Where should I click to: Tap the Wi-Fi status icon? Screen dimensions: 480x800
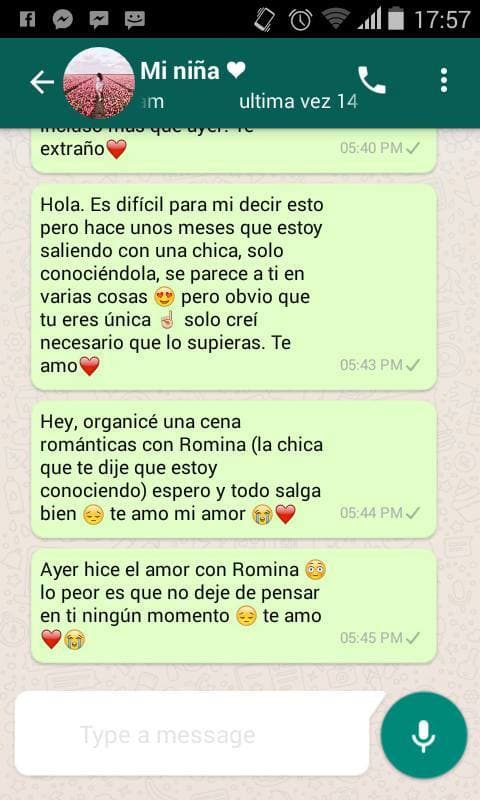(335, 19)
